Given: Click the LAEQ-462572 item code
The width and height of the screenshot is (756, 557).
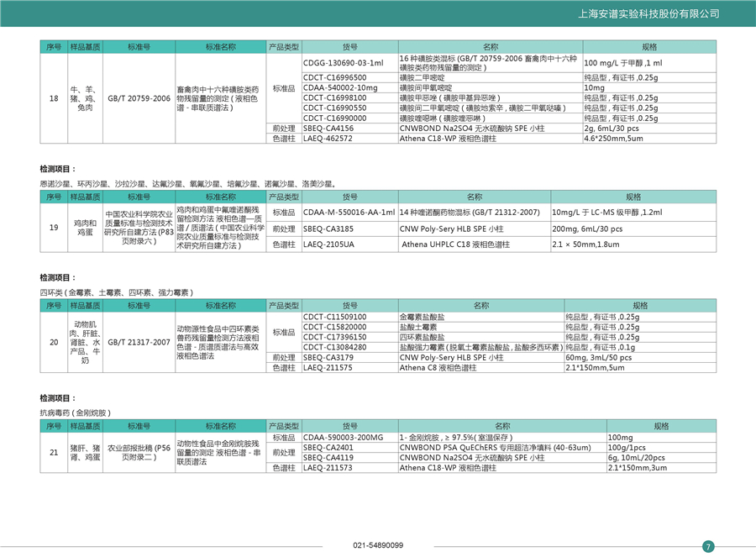Looking at the screenshot, I should (328, 139).
